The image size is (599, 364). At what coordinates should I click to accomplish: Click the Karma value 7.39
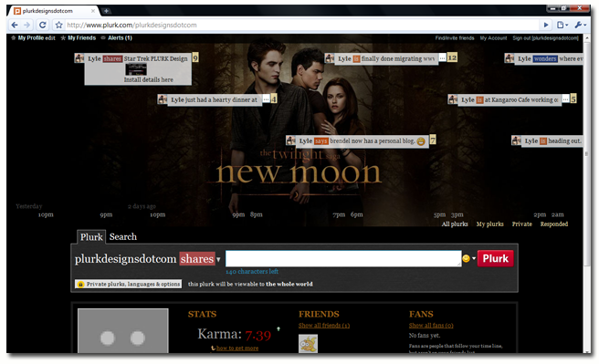click(258, 336)
